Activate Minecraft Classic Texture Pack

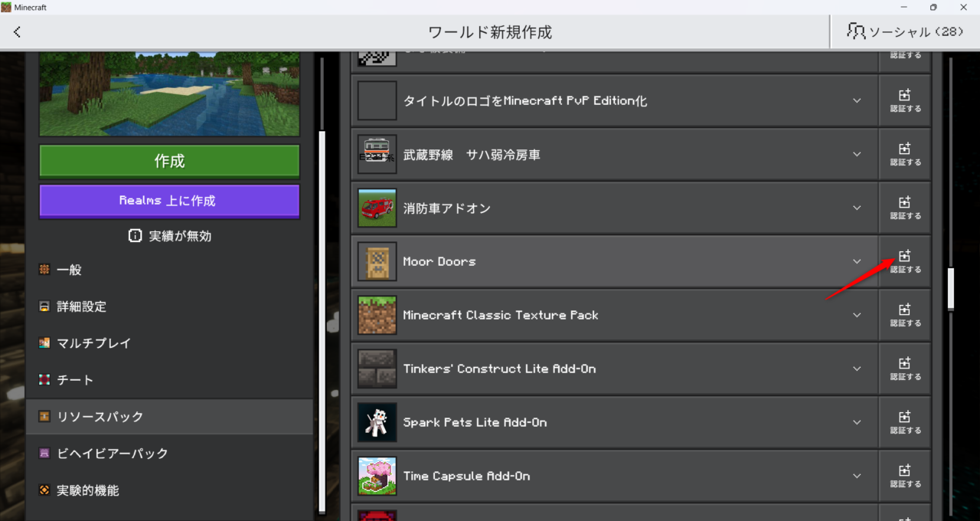(x=905, y=315)
